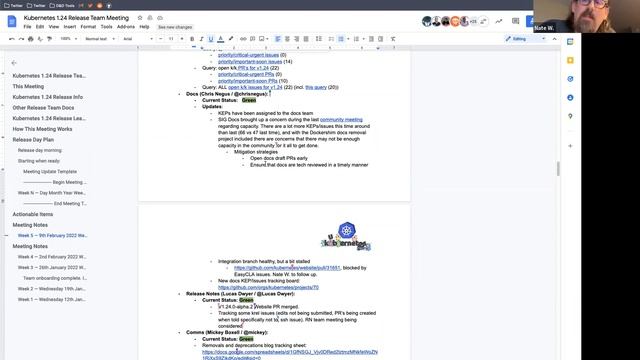Expand the bulleted list style dropdown
This screenshot has width=640, height=360.
[348, 39]
